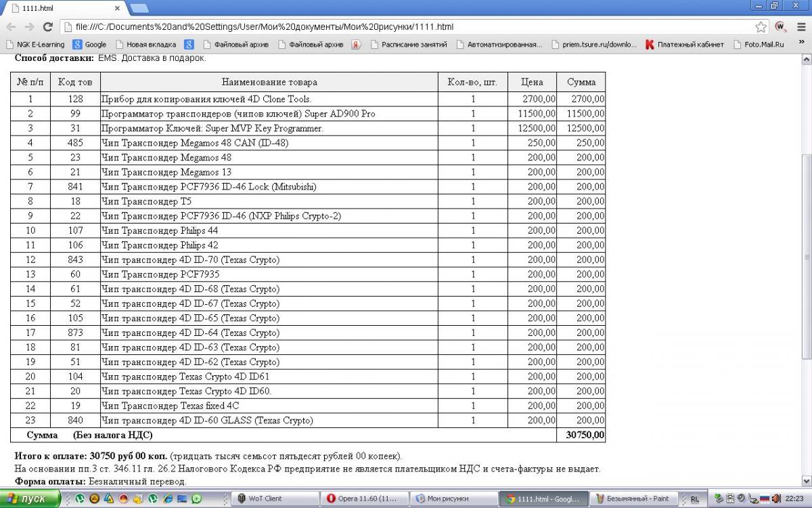812x508 pixels.
Task: Open the Новая вкладка bookmark
Action: tap(145, 45)
